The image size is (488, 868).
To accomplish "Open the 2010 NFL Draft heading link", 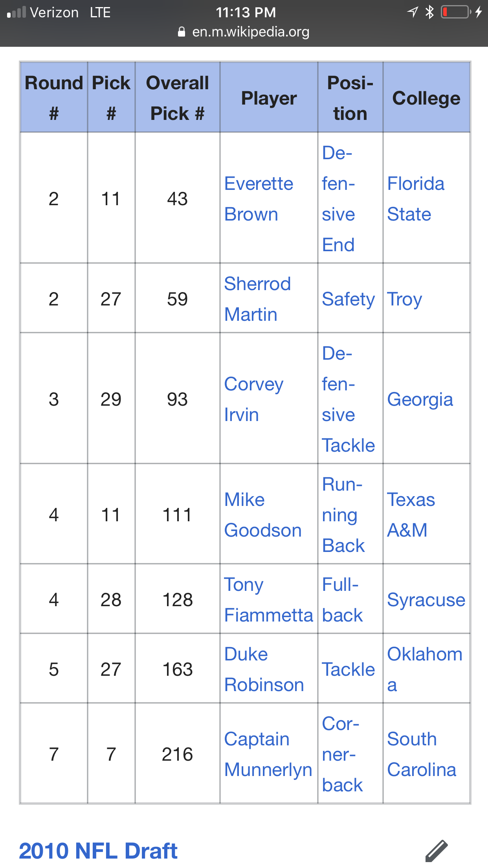I will 98,851.
